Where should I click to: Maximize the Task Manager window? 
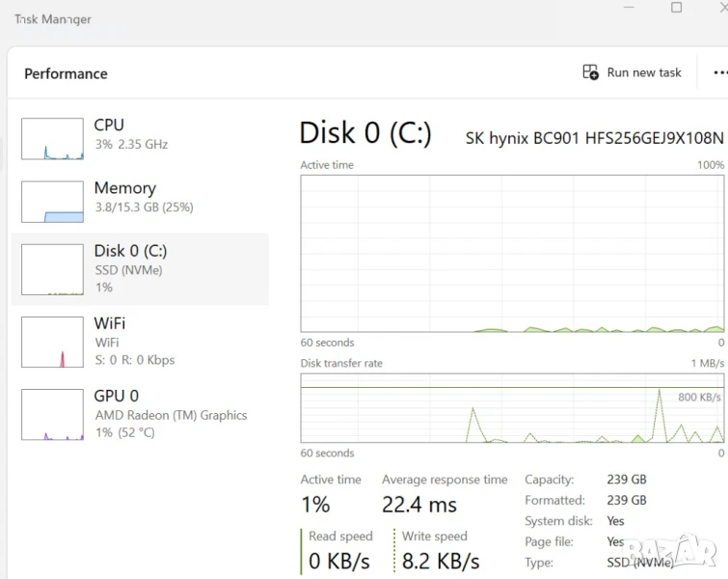(x=676, y=8)
